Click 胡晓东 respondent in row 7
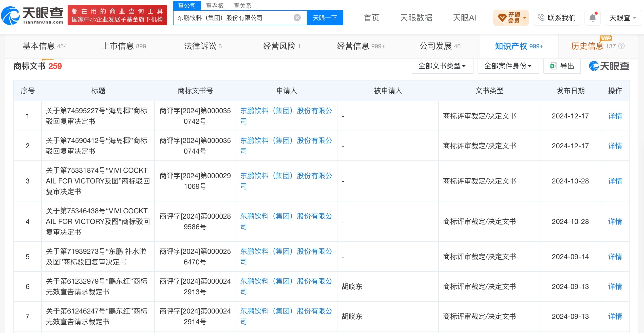 [x=352, y=316]
